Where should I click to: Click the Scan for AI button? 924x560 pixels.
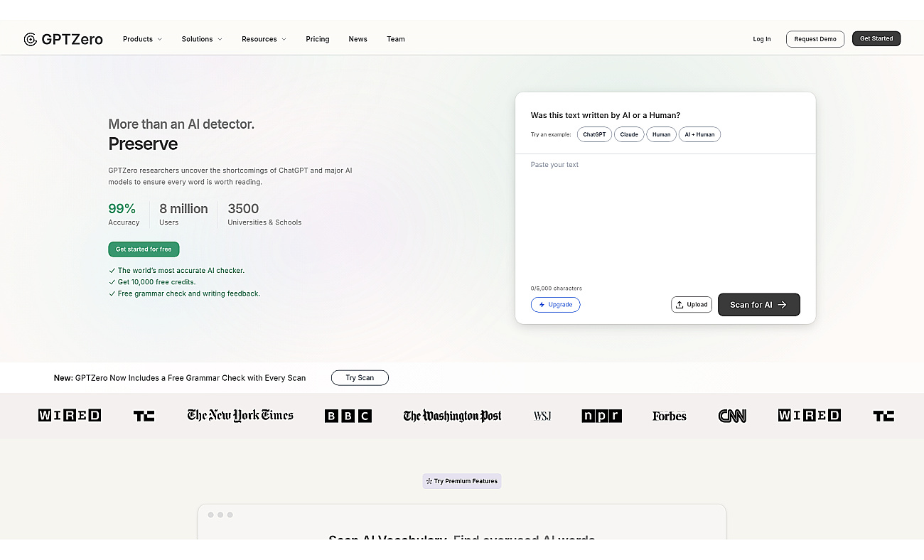pyautogui.click(x=759, y=304)
